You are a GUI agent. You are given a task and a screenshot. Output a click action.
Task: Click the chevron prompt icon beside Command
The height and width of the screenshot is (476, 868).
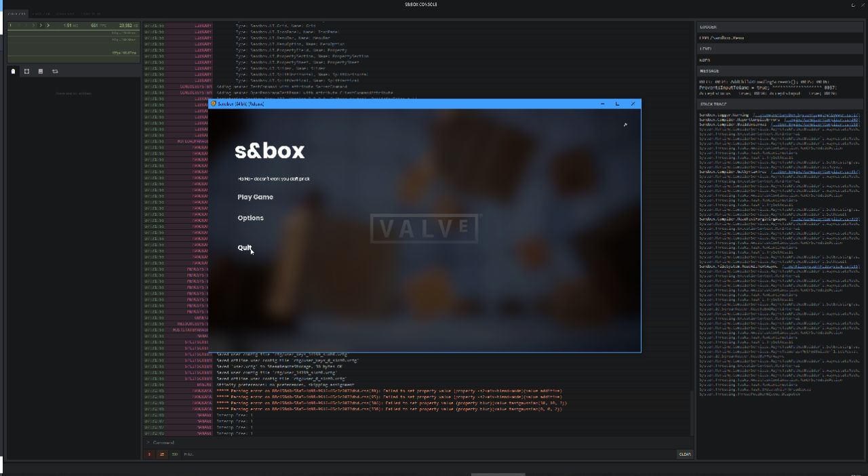148,442
